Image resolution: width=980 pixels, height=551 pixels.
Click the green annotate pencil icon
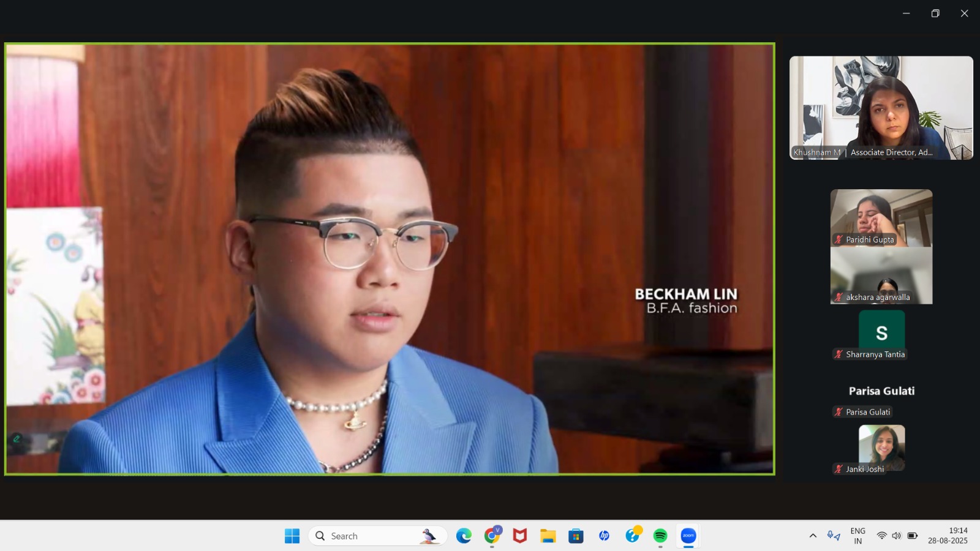tap(17, 438)
